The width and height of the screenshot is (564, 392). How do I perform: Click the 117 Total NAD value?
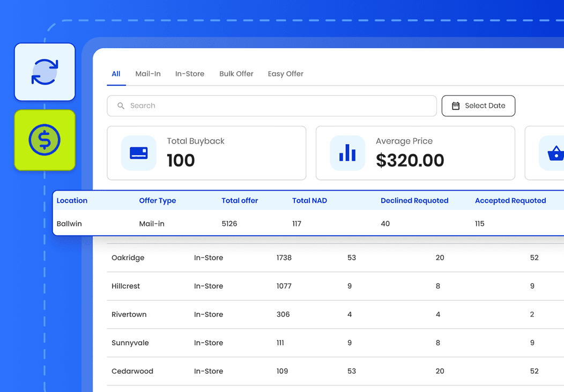point(296,223)
